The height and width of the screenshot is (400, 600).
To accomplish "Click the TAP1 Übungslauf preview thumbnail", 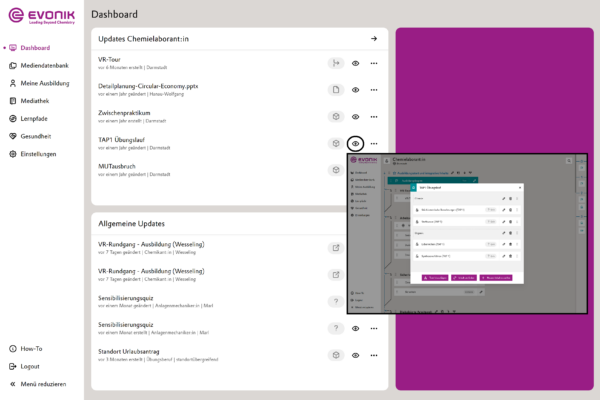I will pyautogui.click(x=467, y=234).
